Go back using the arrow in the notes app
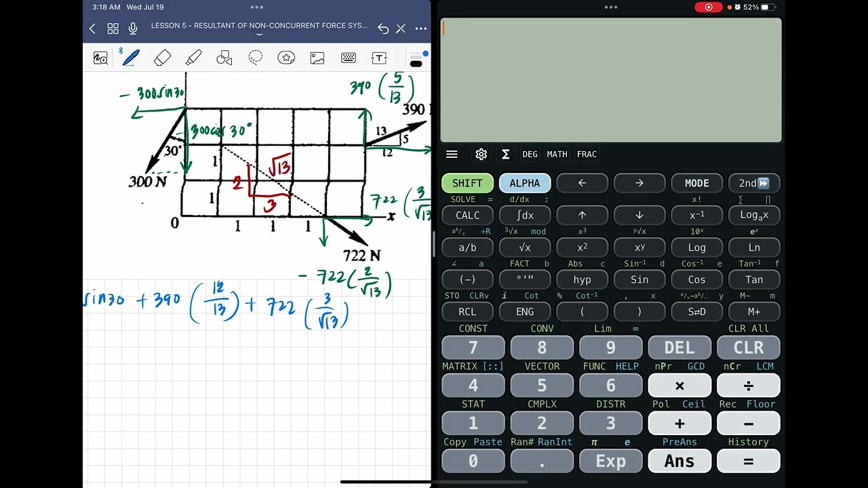The height and width of the screenshot is (488, 868). coord(92,28)
